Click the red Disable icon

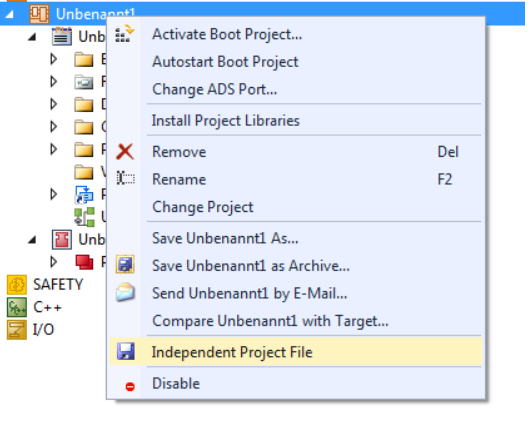(x=130, y=386)
